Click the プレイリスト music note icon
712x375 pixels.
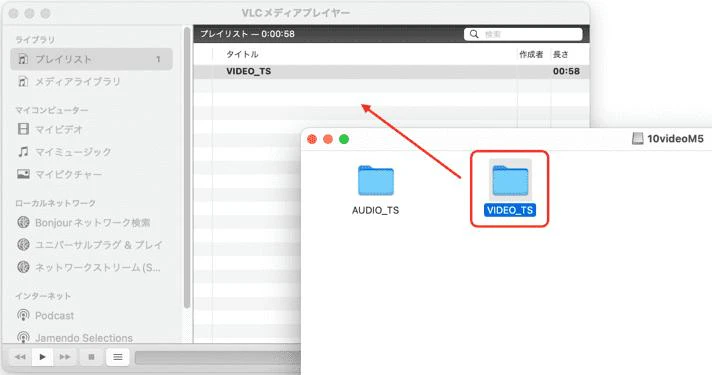tap(23, 59)
